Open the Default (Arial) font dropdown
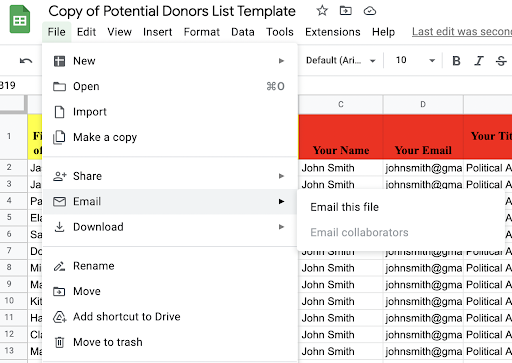The width and height of the screenshot is (512, 363). click(x=341, y=60)
